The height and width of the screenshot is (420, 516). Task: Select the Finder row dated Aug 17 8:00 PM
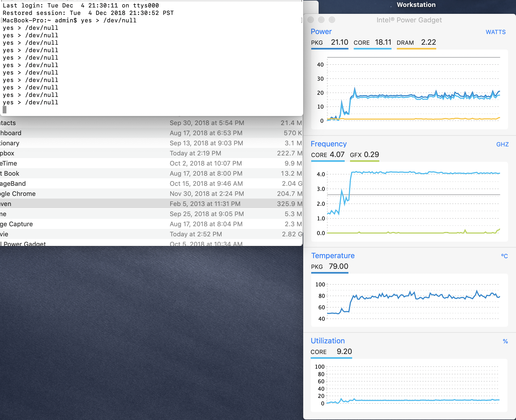click(x=151, y=174)
